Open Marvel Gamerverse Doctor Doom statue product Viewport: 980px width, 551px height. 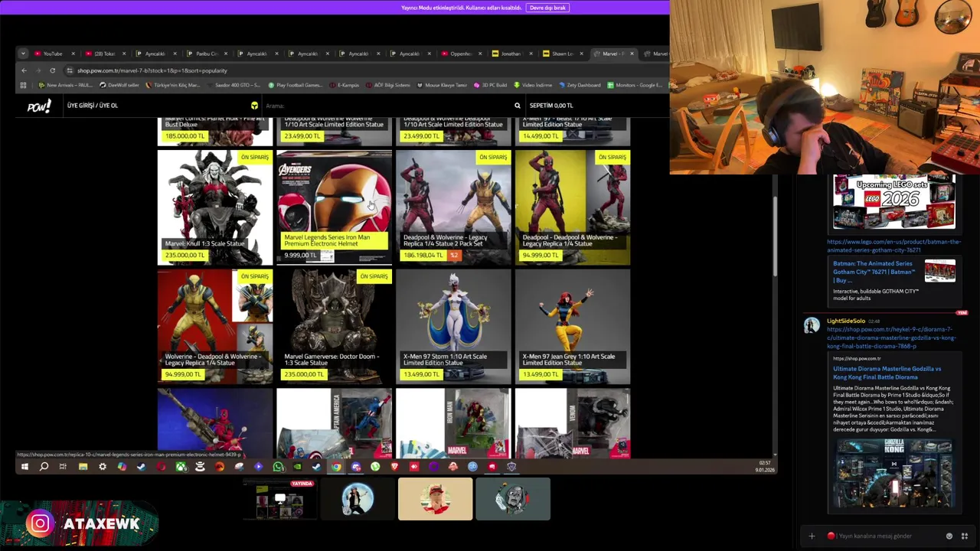334,327
